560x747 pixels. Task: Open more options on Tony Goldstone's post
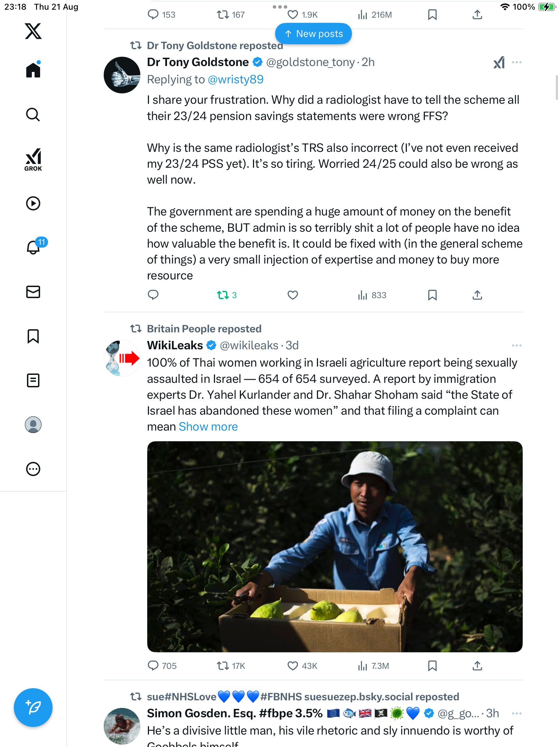[x=516, y=63]
